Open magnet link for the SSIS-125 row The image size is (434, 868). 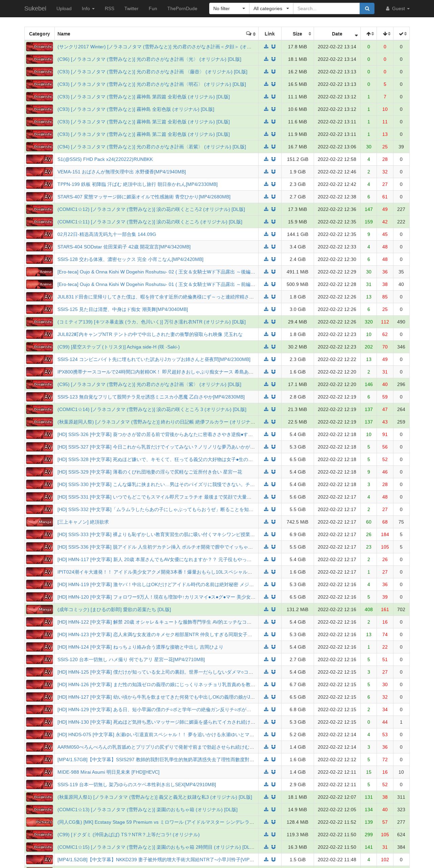tap(273, 309)
